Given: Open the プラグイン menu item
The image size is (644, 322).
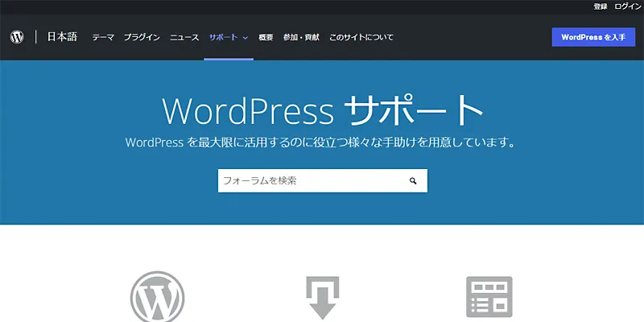Looking at the screenshot, I should click(x=142, y=38).
